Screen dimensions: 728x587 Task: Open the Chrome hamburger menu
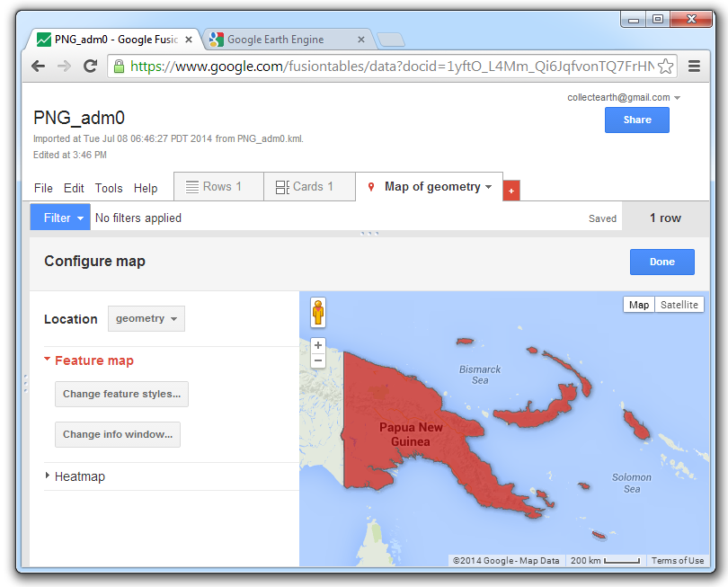(x=694, y=66)
